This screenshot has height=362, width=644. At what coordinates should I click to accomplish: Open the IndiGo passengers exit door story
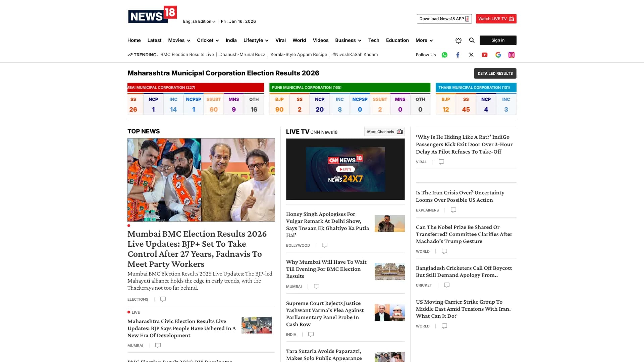[x=464, y=144]
